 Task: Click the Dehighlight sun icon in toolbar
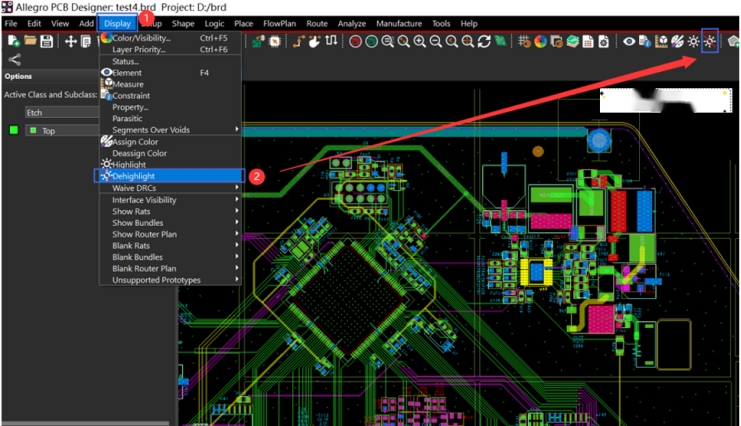710,41
